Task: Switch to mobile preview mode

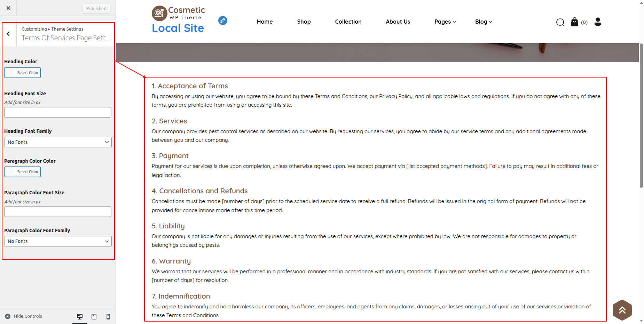Action: tap(108, 316)
